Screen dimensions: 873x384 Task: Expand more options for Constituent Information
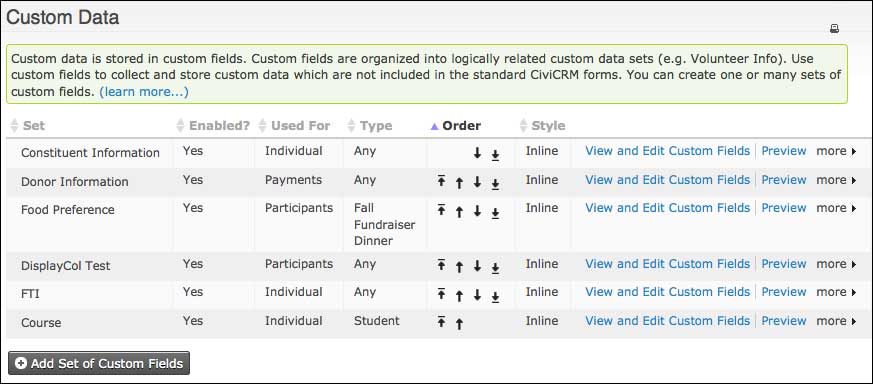click(836, 151)
